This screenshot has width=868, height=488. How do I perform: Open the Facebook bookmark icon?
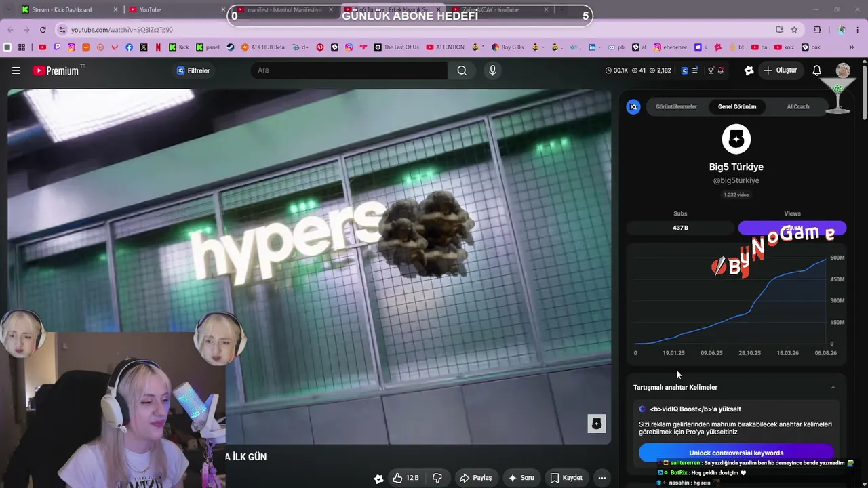click(x=130, y=47)
